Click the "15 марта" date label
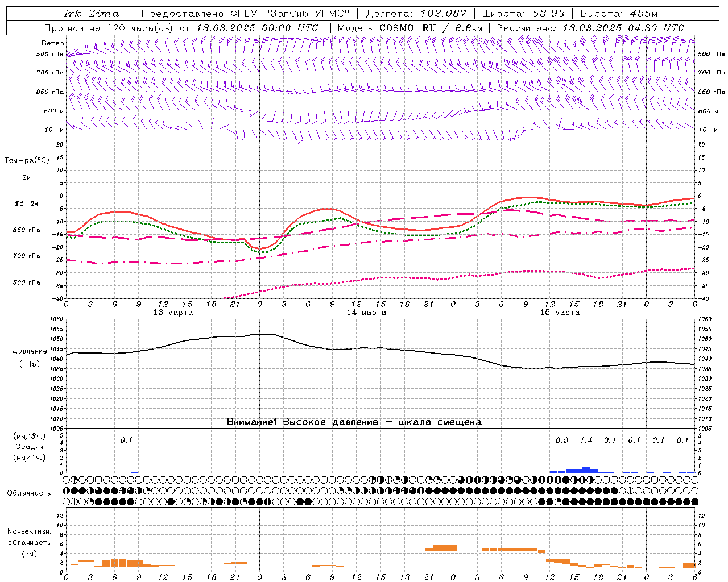Viewport: 728px width, 582px height. pyautogui.click(x=560, y=313)
